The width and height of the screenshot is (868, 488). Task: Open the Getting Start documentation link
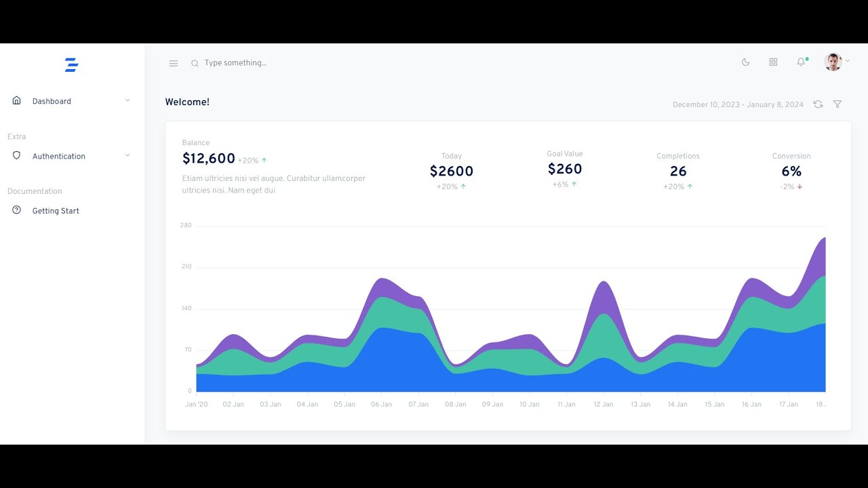click(x=72, y=211)
